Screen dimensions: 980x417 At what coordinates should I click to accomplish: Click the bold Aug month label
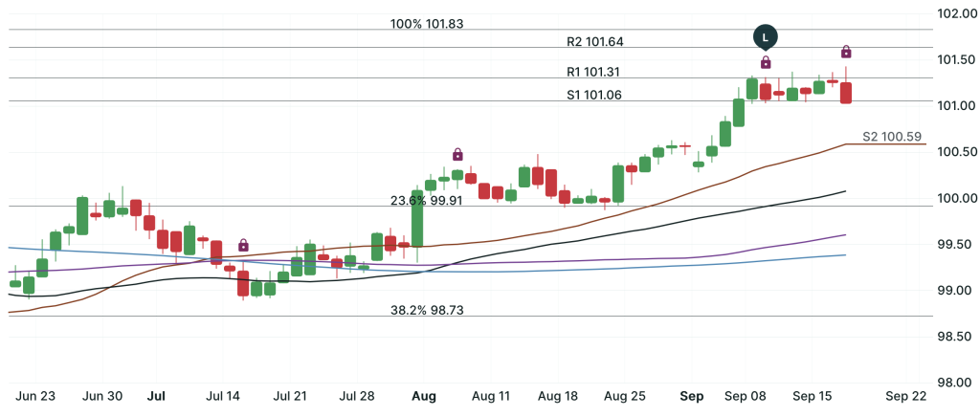pyautogui.click(x=424, y=396)
